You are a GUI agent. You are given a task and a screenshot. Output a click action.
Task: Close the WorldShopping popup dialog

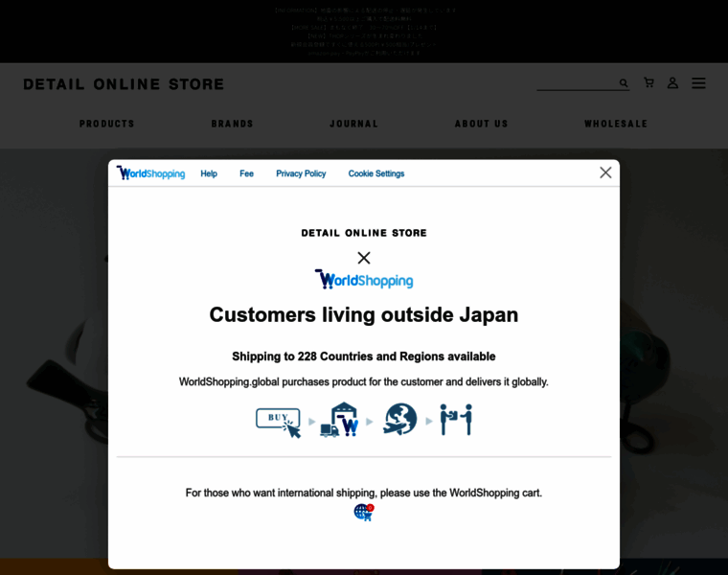(x=605, y=172)
